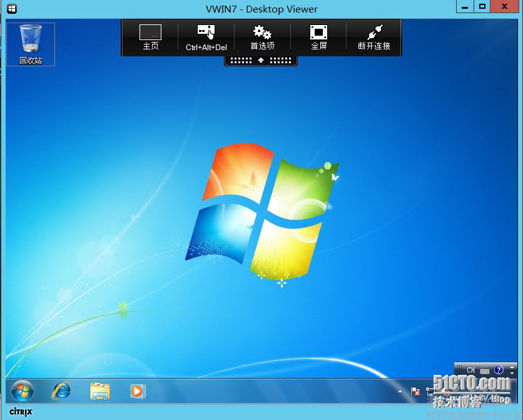Click the network tray icon

click(430, 391)
